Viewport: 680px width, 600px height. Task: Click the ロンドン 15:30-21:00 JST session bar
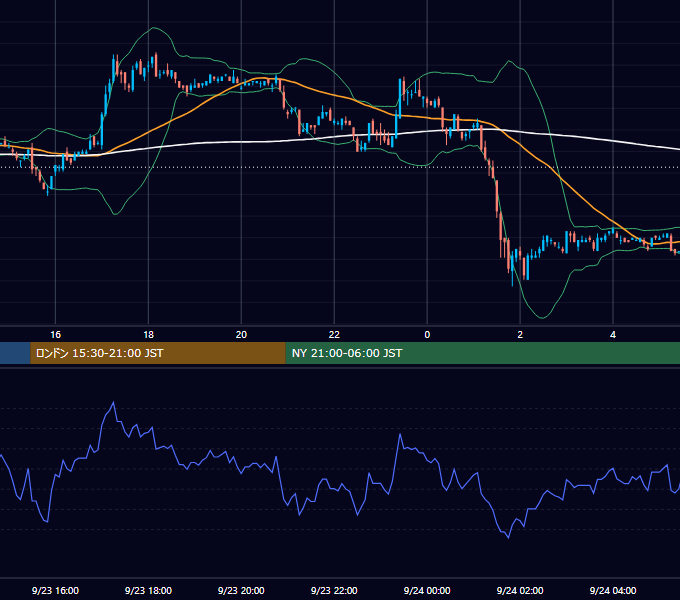[x=158, y=353]
